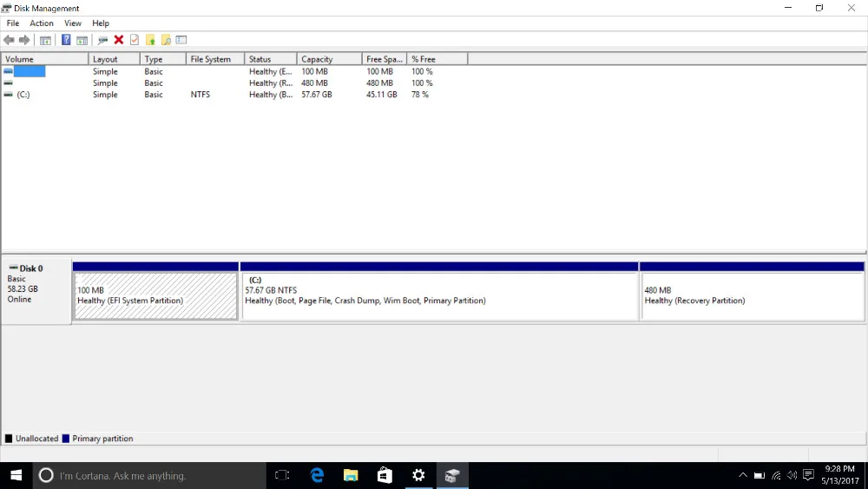Click the black Unallocated legend swatch

(x=9, y=439)
